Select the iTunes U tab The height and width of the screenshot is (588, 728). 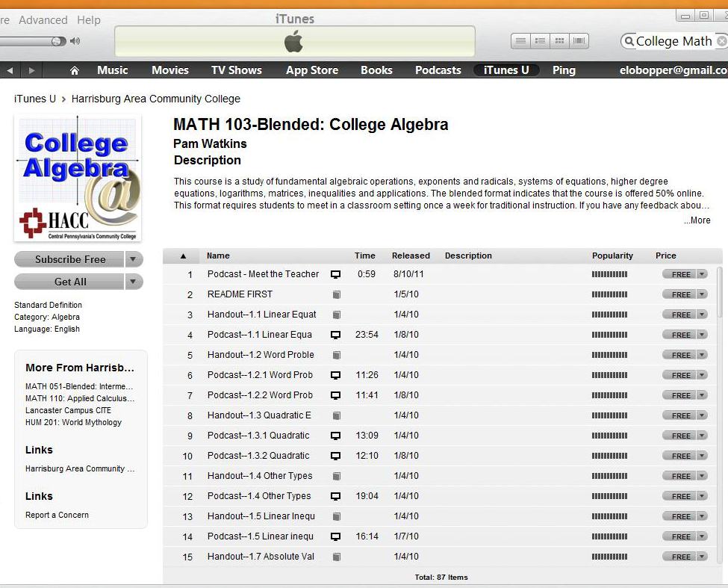pos(506,70)
